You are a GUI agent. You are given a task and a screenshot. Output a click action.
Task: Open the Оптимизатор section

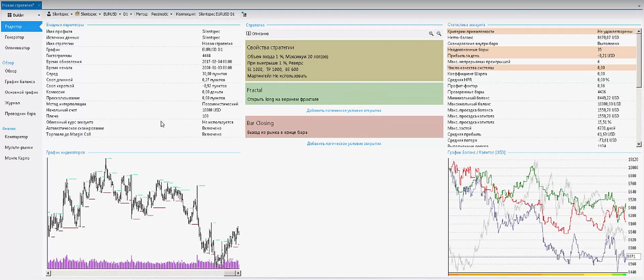17,48
